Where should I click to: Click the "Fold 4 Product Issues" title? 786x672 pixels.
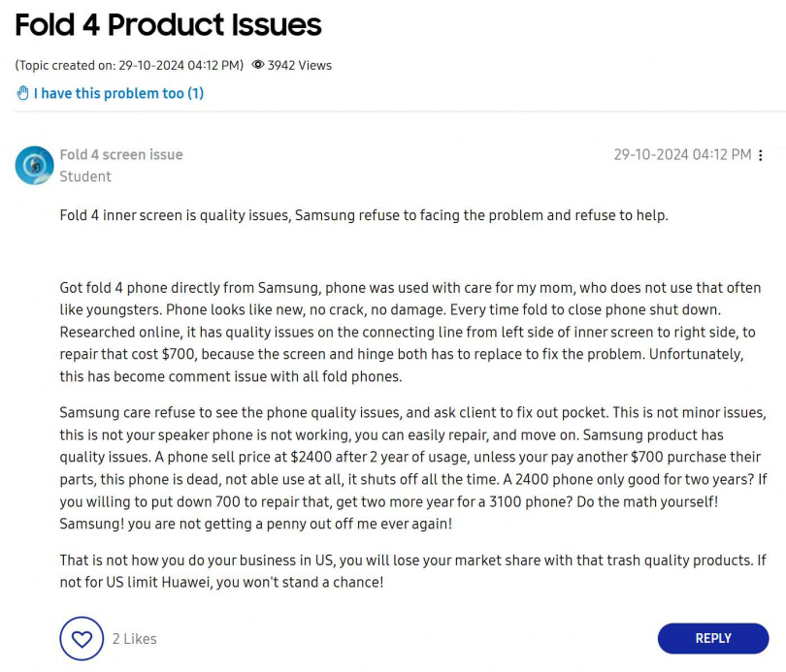[168, 24]
